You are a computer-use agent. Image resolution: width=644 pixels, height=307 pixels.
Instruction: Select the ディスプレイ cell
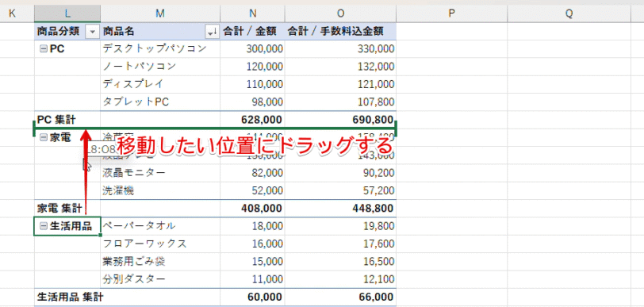160,84
